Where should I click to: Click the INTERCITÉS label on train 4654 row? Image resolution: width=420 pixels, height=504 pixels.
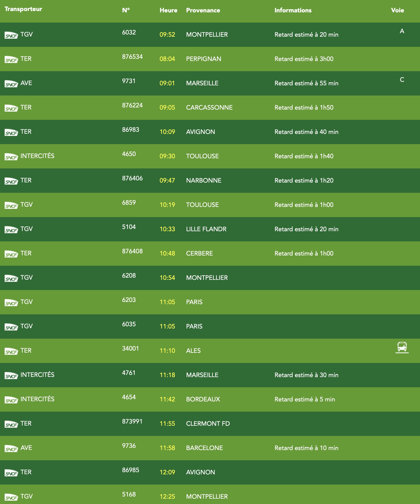click(x=37, y=399)
